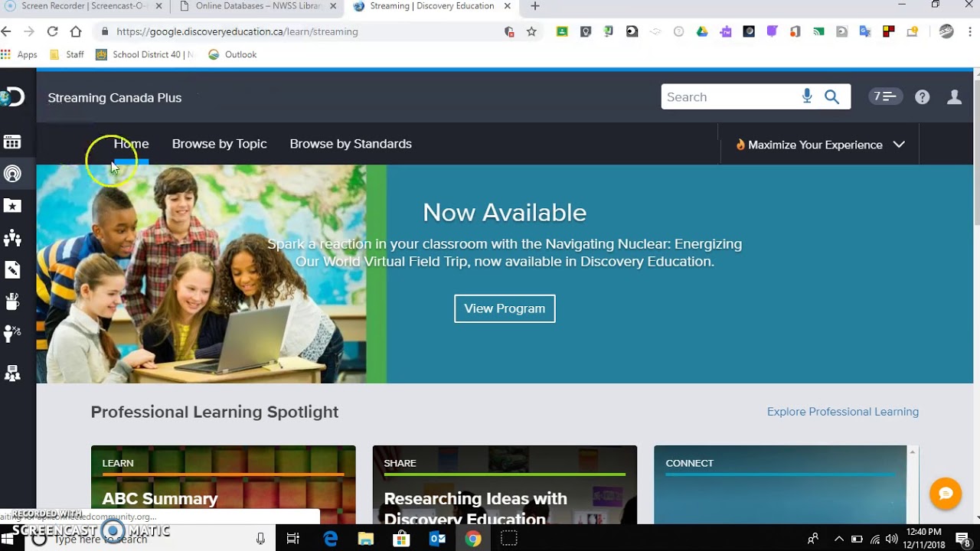
Task: Click the browser address bar URL
Action: tap(237, 31)
